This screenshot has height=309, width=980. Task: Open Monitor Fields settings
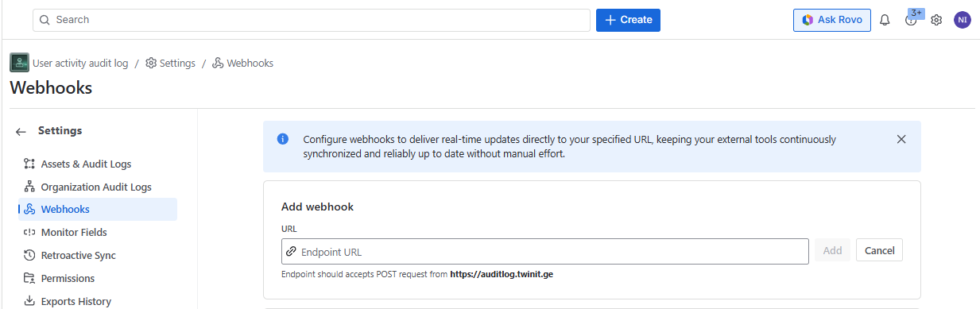74,233
